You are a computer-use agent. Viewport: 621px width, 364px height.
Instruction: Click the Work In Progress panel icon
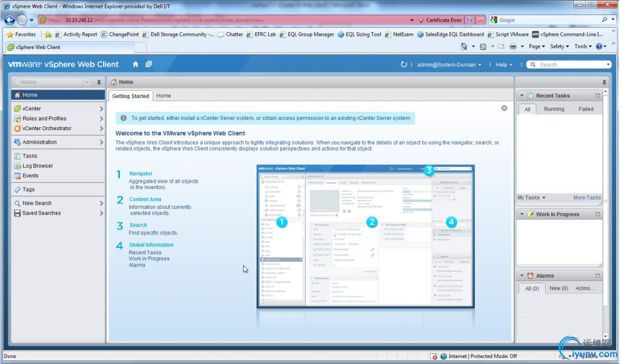tap(530, 214)
